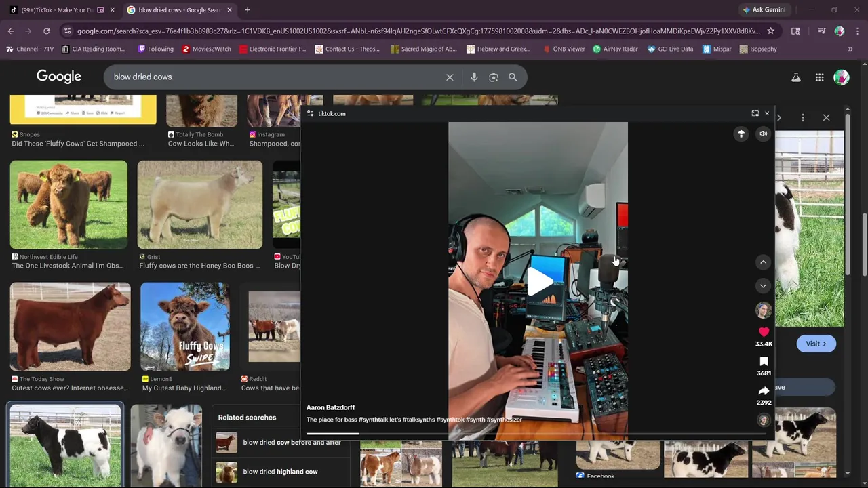Open the Reddit cows image result

274,327
